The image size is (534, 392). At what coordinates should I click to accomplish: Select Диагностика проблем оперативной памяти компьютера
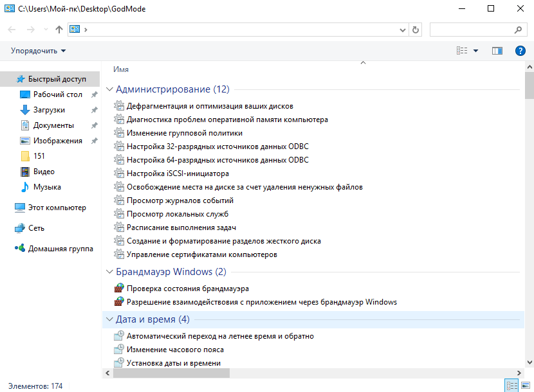coord(227,120)
